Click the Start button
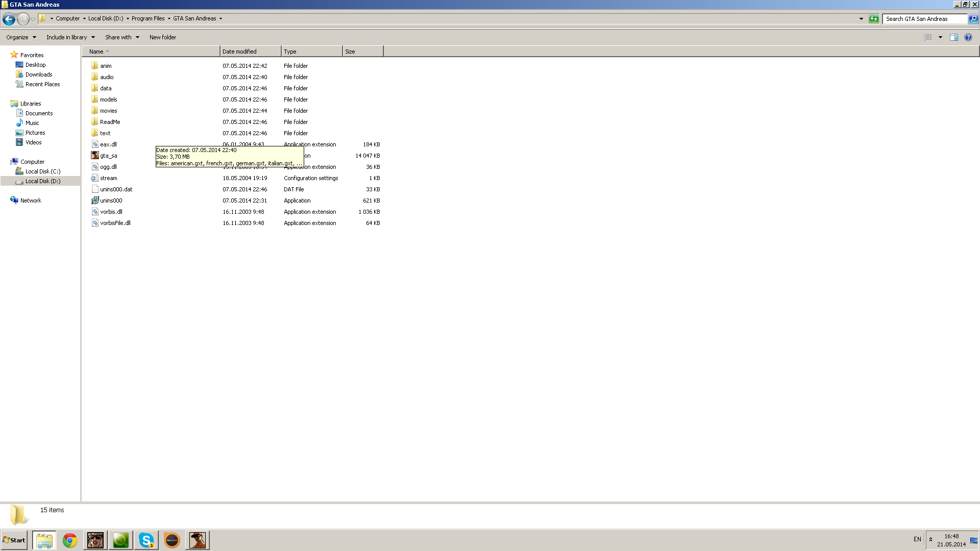 (14, 540)
